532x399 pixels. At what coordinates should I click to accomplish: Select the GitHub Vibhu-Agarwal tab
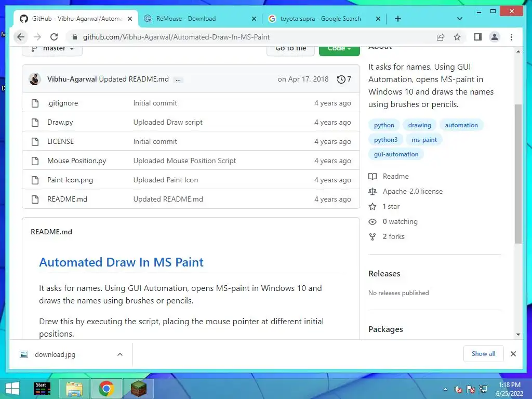click(x=76, y=19)
